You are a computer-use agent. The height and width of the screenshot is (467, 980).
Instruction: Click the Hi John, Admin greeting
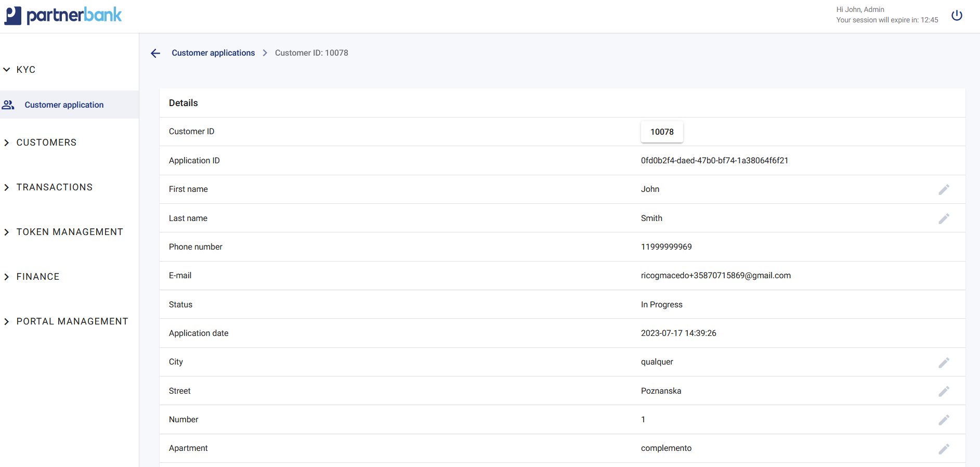pos(860,9)
